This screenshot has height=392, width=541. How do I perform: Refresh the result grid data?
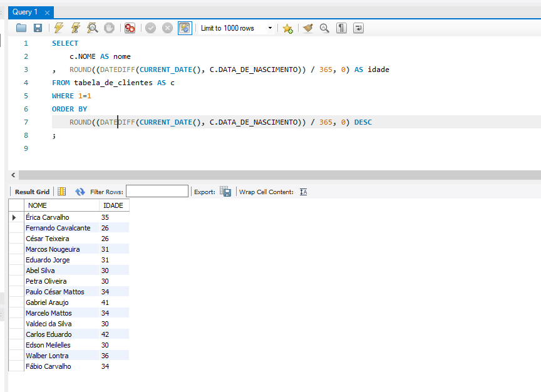click(x=80, y=192)
